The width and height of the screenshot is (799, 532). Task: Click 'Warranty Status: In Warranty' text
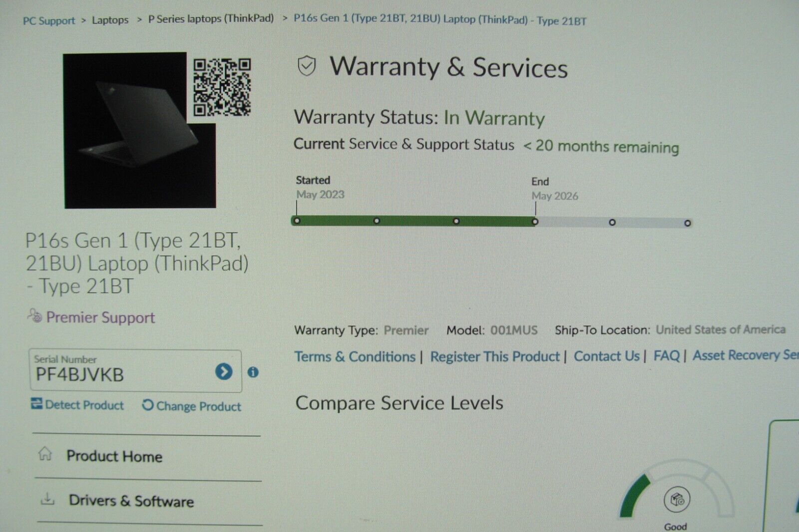tap(419, 117)
